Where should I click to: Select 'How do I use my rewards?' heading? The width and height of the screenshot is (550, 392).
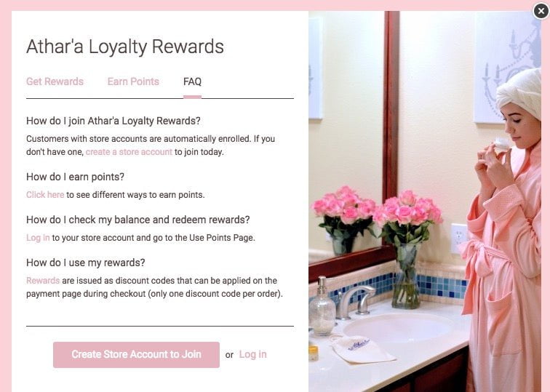click(86, 263)
